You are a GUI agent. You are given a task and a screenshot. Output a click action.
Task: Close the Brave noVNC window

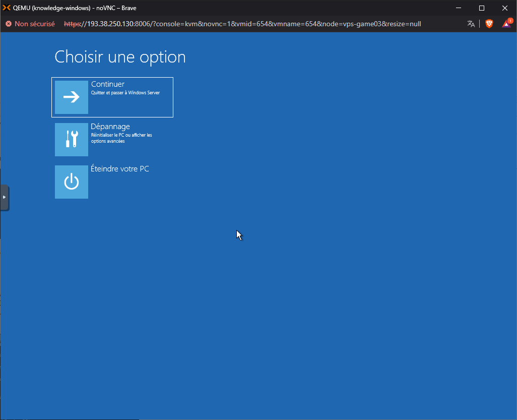coord(505,8)
